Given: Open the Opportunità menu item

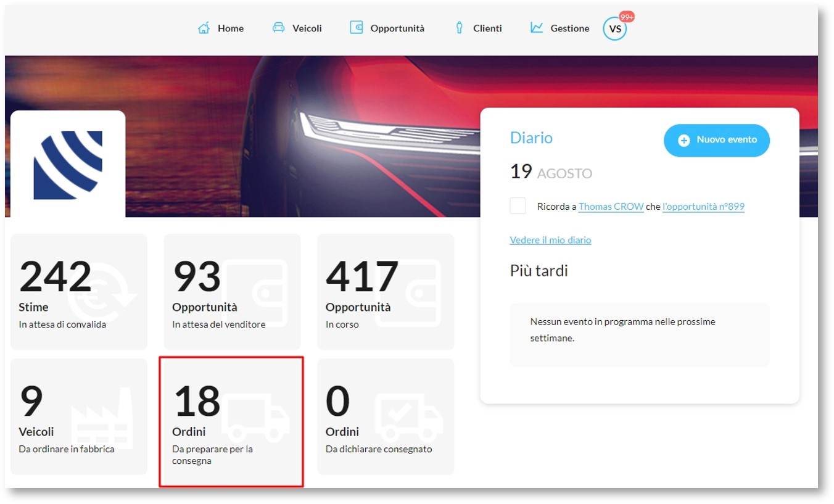Looking at the screenshot, I should (x=387, y=28).
